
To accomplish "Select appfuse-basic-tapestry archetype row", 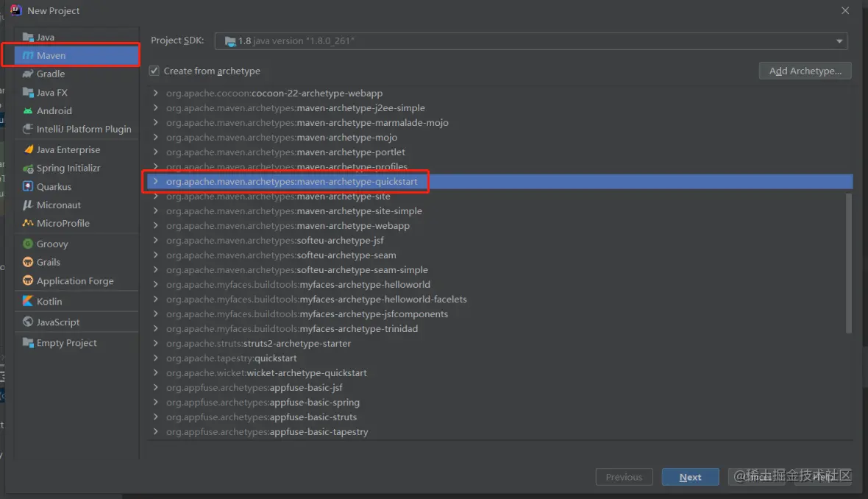I will (500, 431).
